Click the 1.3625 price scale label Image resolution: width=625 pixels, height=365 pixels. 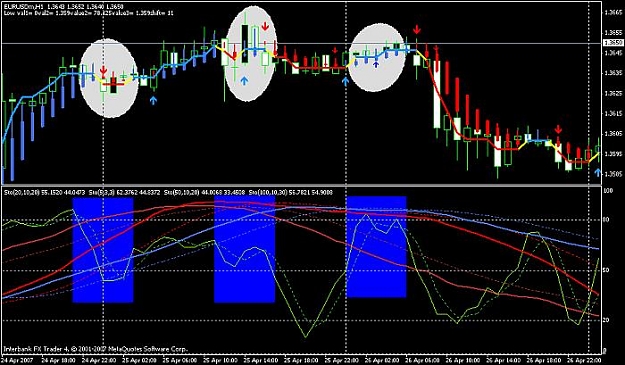tap(613, 93)
